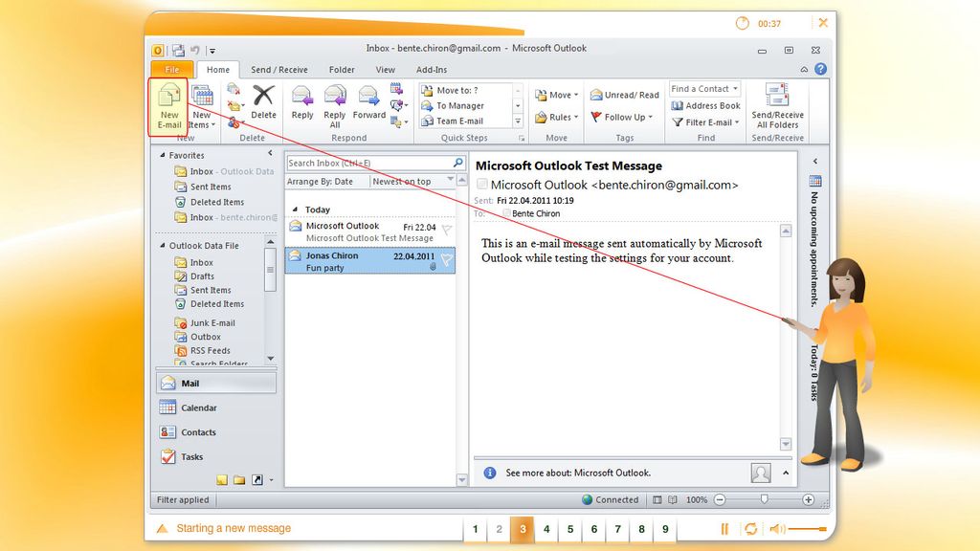Open the Rules dropdown
This screenshot has width=980, height=551.
556,117
